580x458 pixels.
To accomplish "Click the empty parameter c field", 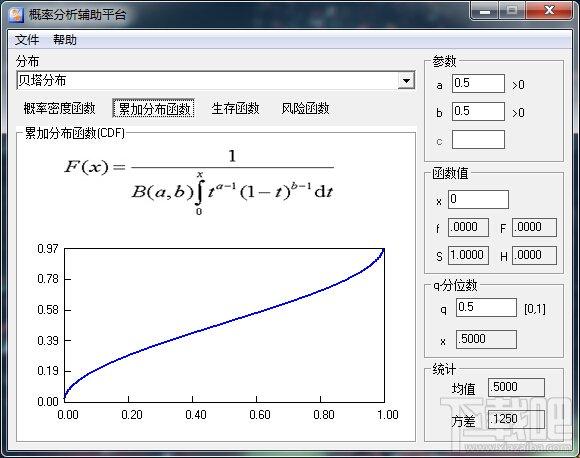I will click(478, 139).
